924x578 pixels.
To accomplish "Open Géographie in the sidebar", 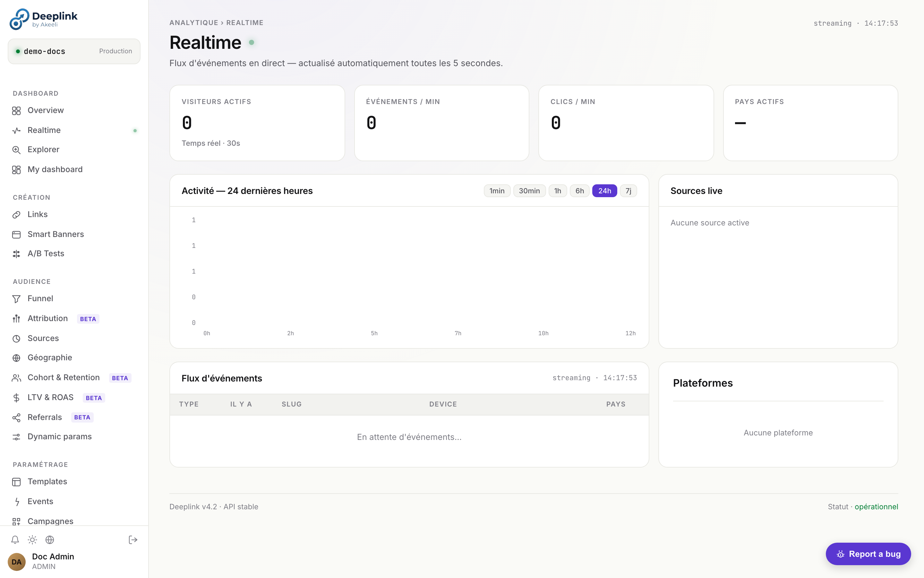I will point(74,358).
